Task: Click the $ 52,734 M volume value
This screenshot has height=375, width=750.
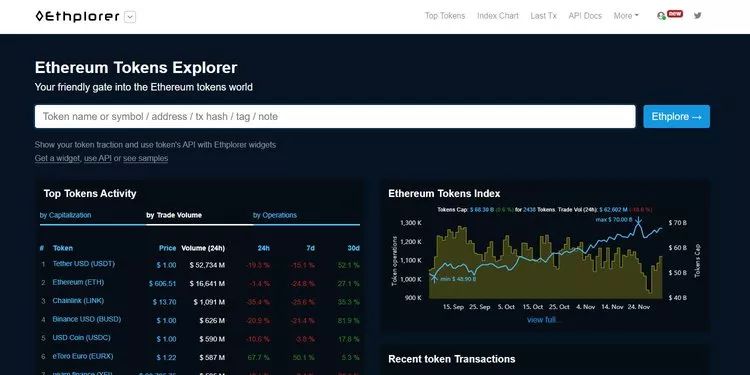Action: click(x=207, y=265)
